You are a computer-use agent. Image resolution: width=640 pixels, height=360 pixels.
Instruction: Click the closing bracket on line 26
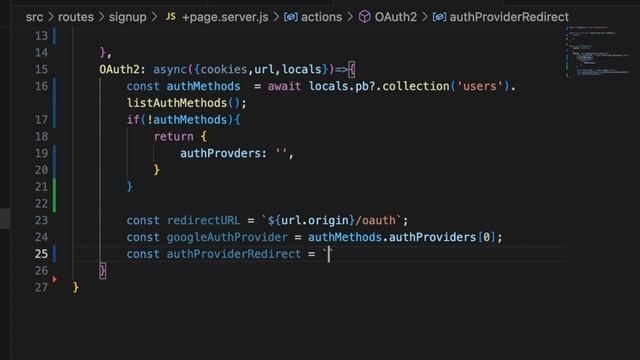tap(102, 271)
